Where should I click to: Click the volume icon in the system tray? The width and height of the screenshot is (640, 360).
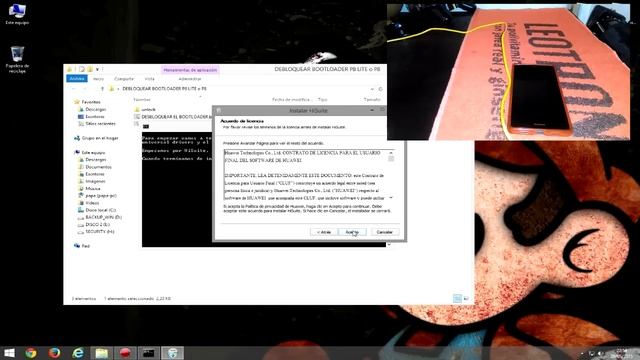[x=601, y=353]
